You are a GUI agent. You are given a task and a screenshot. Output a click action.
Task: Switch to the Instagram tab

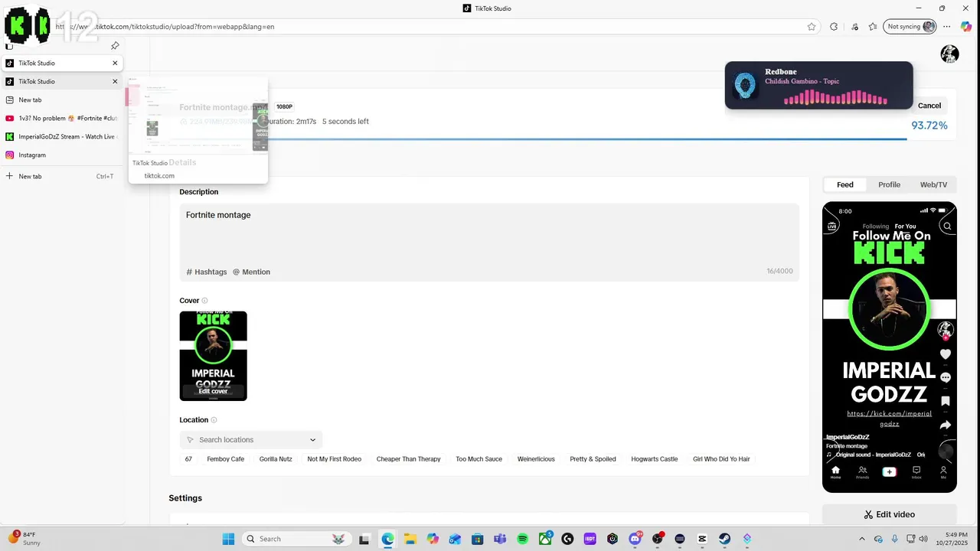pyautogui.click(x=61, y=155)
